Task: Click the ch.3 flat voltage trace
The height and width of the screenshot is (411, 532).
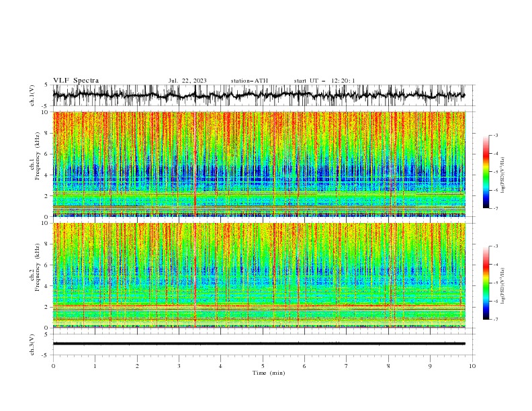Action: click(259, 344)
